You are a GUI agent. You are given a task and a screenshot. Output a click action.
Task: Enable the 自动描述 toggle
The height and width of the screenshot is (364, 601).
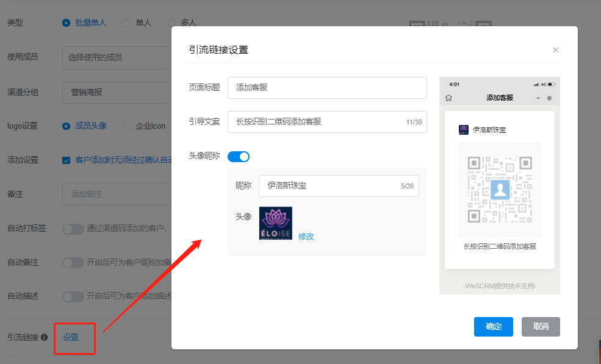73,296
